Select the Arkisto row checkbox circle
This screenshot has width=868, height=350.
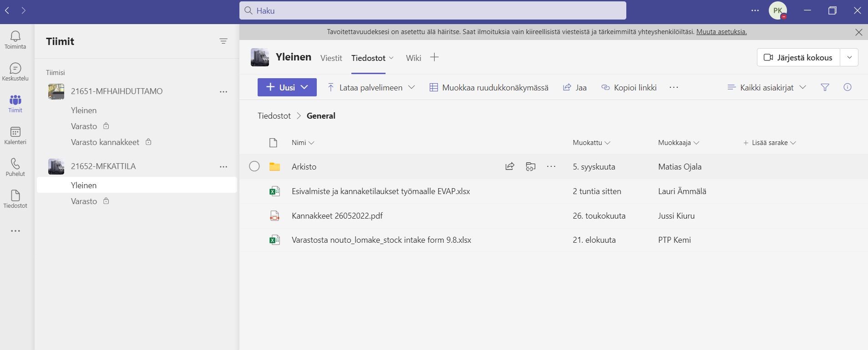coord(254,166)
